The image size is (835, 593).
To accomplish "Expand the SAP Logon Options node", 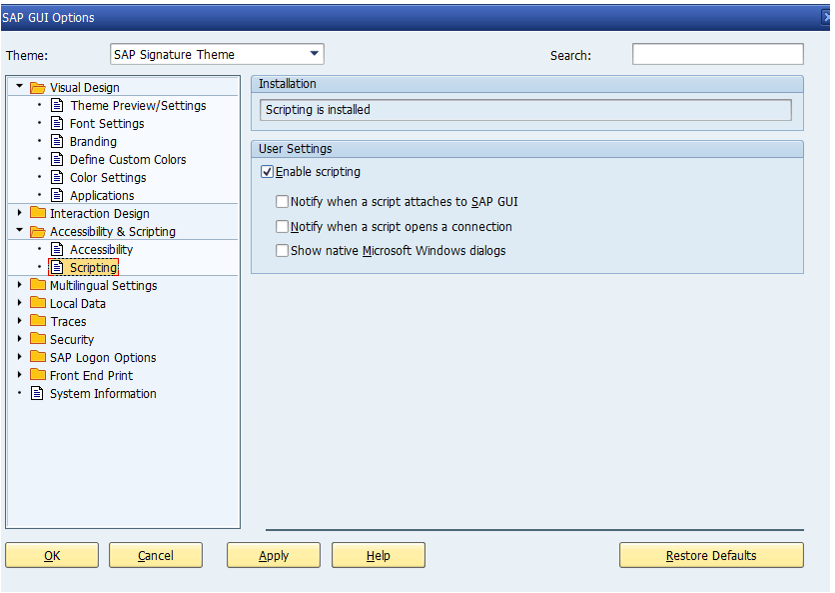I will pyautogui.click(x=20, y=357).
